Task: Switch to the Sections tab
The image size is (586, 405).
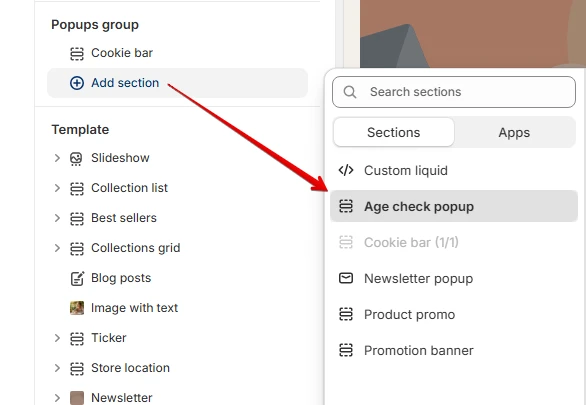Action: tap(394, 132)
